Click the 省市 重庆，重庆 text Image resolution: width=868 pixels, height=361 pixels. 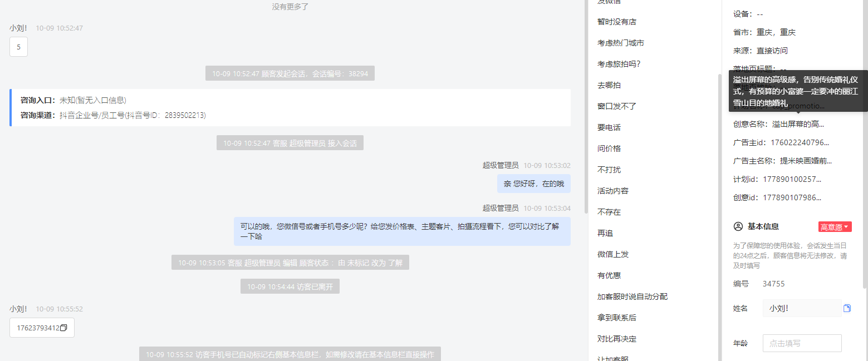(764, 32)
